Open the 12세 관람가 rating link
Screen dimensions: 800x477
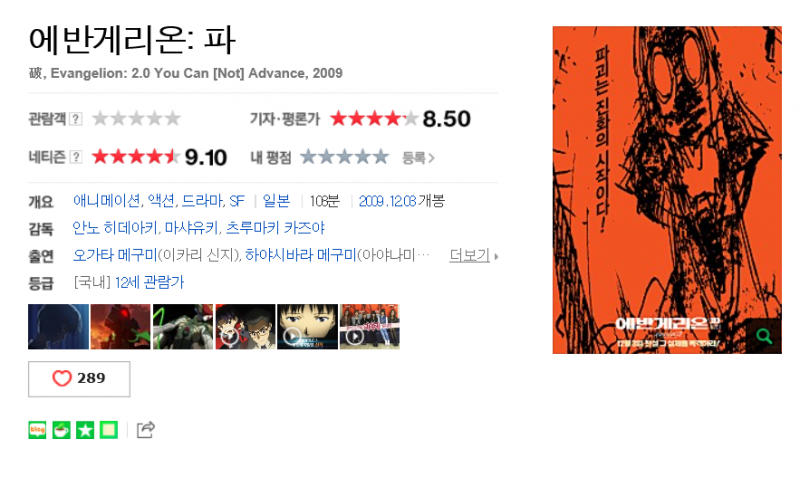pyautogui.click(x=149, y=282)
